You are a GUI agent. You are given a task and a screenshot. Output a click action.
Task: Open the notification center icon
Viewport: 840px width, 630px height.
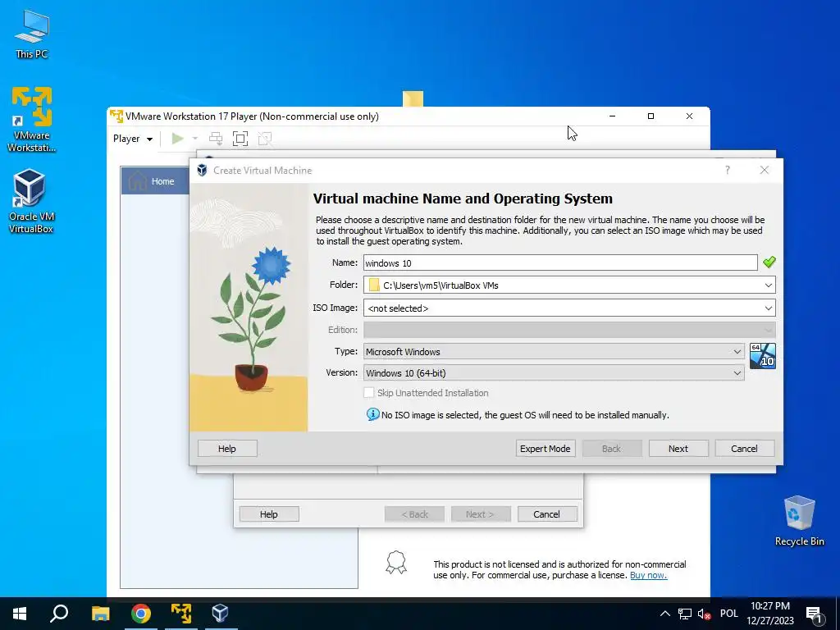point(815,614)
